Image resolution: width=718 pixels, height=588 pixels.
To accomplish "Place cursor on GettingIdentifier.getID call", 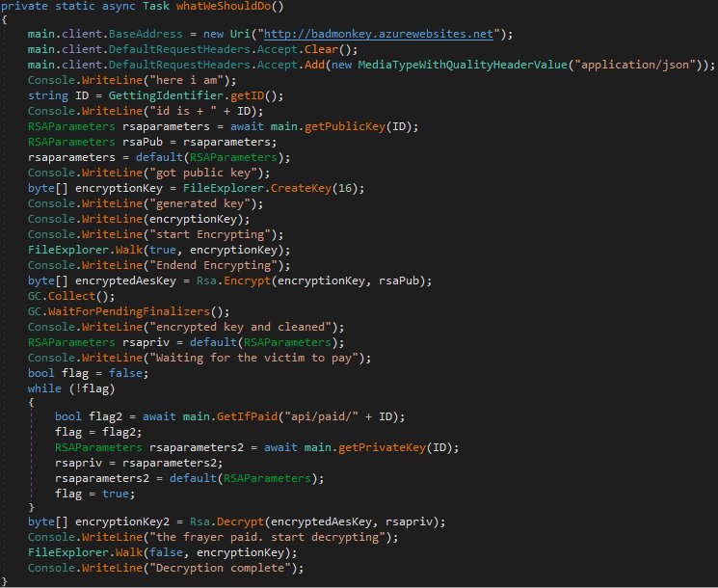I will (196, 95).
